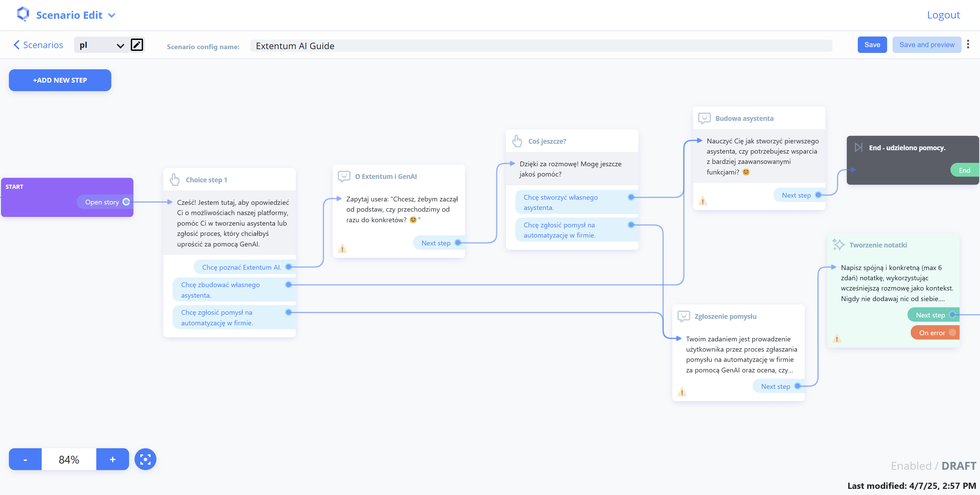Click green Next step in Tworzenie notatki
Image resolution: width=980 pixels, height=495 pixels.
pyautogui.click(x=933, y=315)
